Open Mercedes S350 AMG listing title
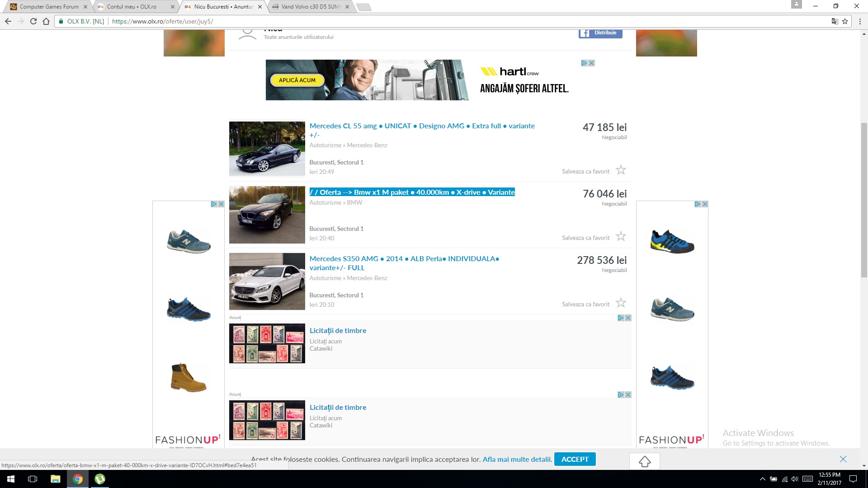Screen dimensions: 868x488 [404, 263]
